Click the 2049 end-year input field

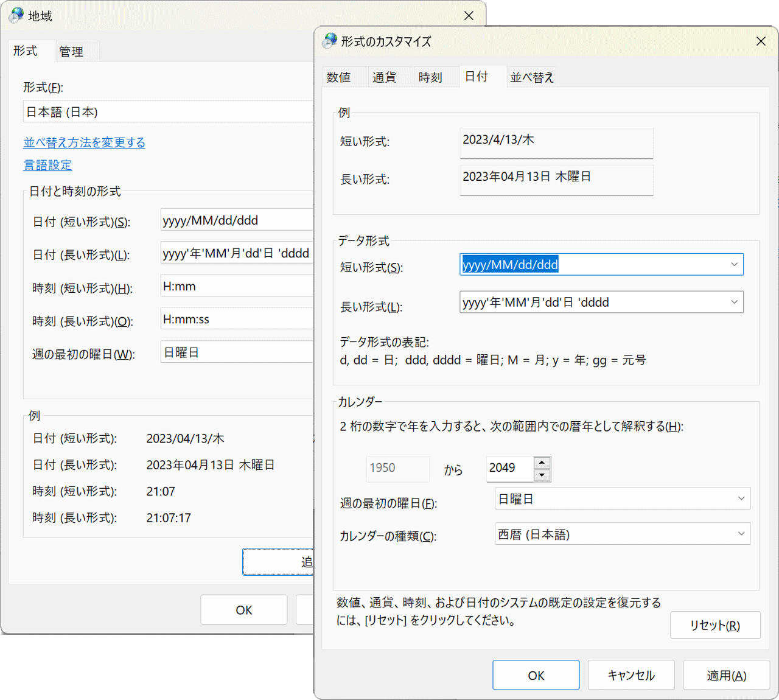point(510,468)
